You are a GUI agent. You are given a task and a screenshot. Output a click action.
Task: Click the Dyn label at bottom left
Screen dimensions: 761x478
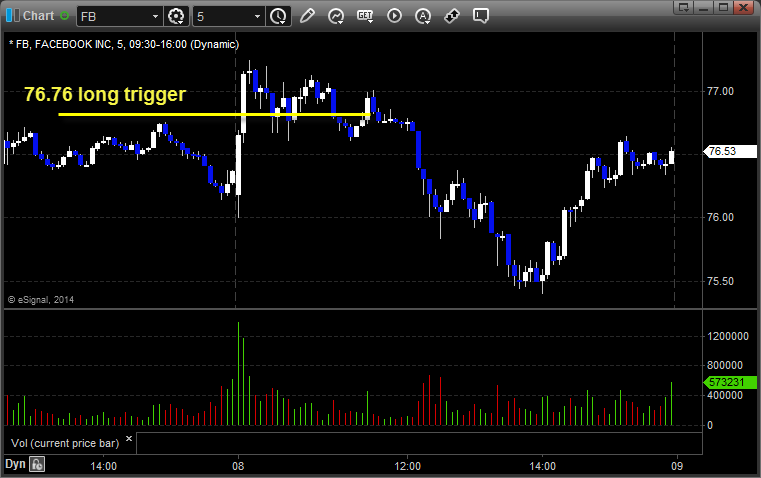[x=15, y=464]
